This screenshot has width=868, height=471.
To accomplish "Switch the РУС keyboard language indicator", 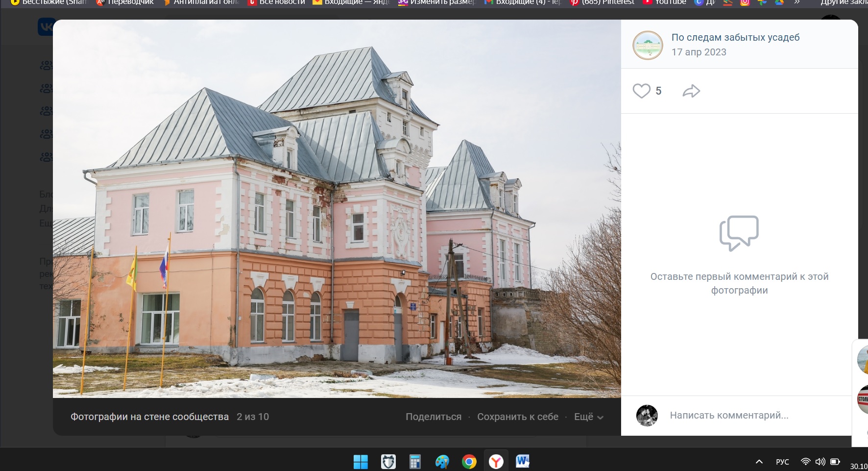I will tap(782, 462).
